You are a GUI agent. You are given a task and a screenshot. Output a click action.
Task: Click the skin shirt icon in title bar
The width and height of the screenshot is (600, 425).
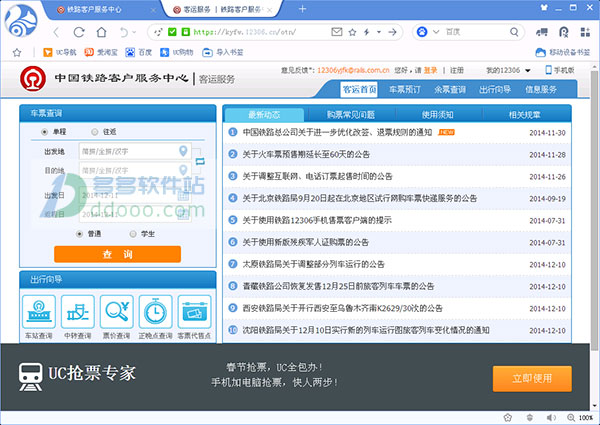(544, 7)
